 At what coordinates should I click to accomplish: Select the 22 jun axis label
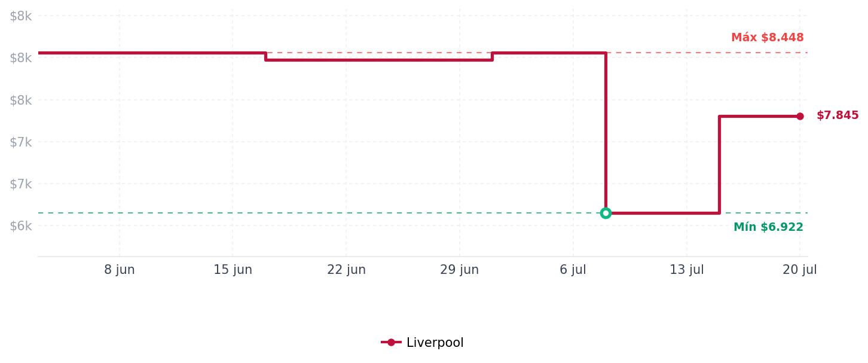[346, 270]
